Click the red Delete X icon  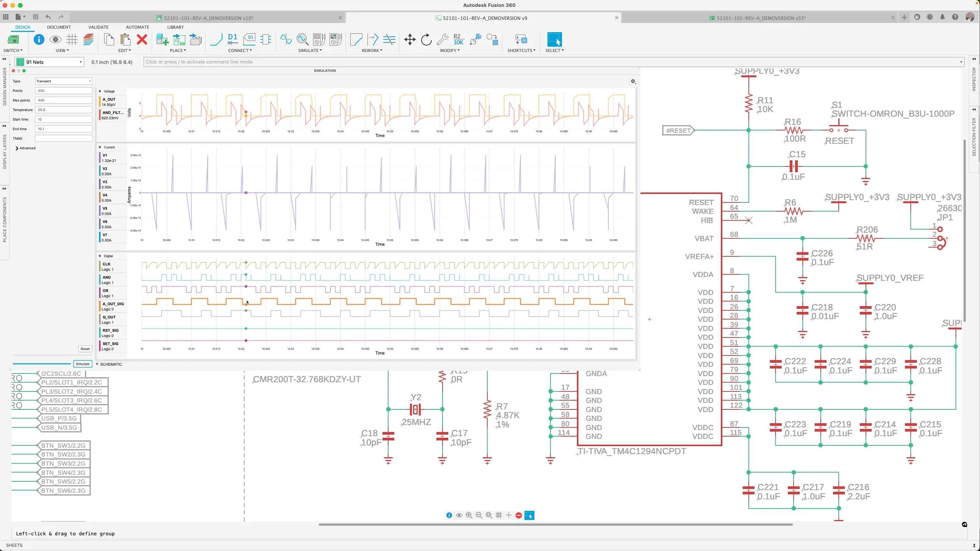(x=142, y=39)
